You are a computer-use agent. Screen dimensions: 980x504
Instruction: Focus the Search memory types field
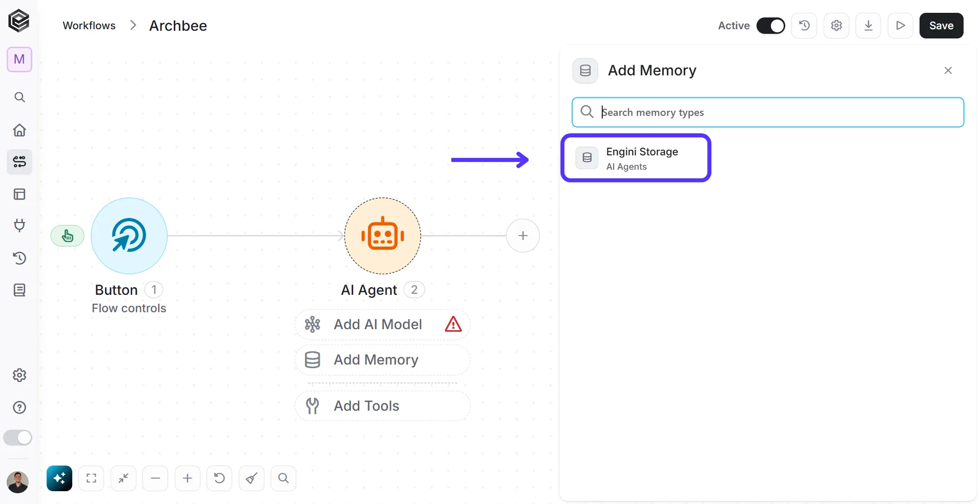point(768,112)
